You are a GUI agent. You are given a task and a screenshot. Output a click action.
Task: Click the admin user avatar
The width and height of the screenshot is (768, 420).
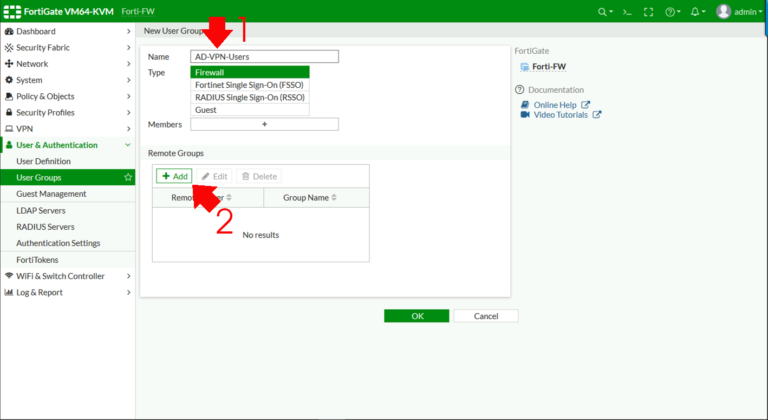coord(723,11)
